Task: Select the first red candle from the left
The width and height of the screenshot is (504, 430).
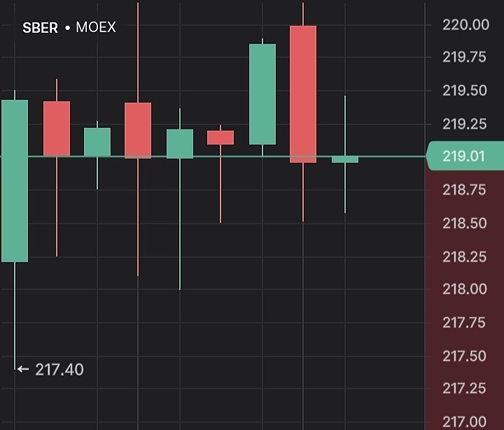Action: pyautogui.click(x=57, y=129)
